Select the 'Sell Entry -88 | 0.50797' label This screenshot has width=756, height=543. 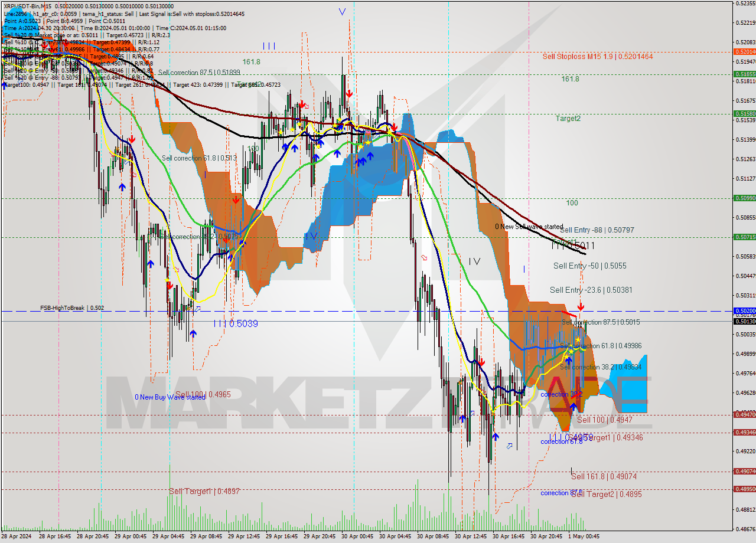point(597,230)
